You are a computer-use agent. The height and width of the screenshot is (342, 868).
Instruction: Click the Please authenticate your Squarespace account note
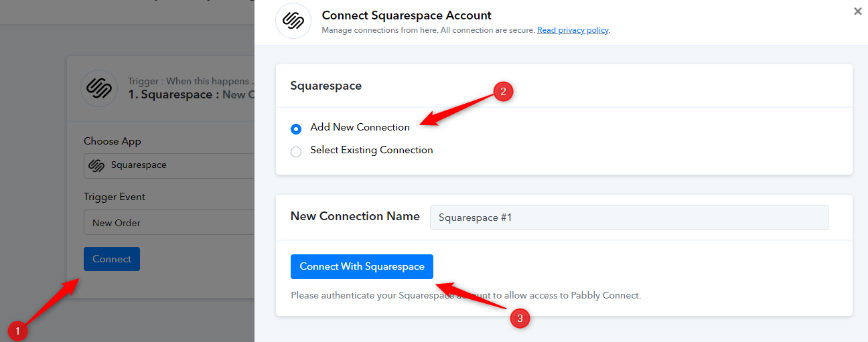pyautogui.click(x=465, y=295)
